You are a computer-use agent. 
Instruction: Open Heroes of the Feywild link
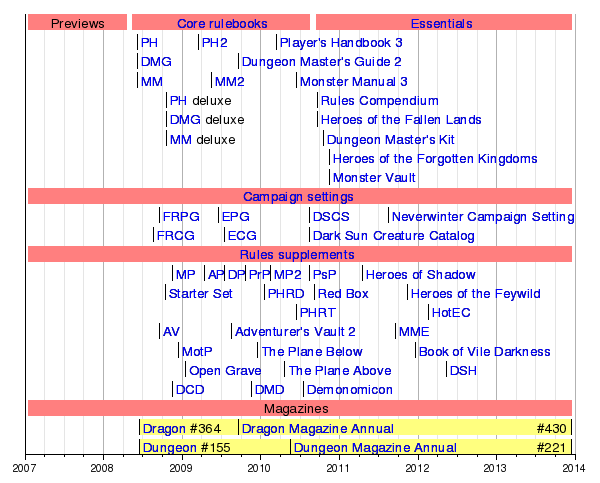(476, 294)
